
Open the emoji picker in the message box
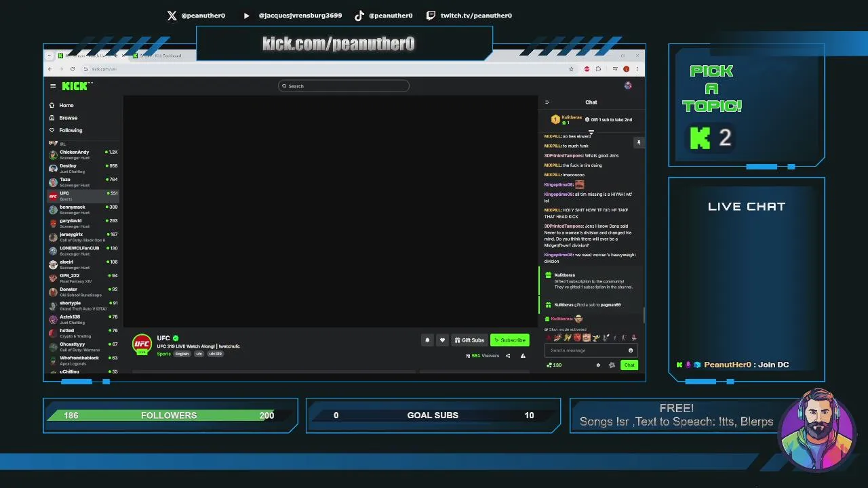tap(631, 350)
